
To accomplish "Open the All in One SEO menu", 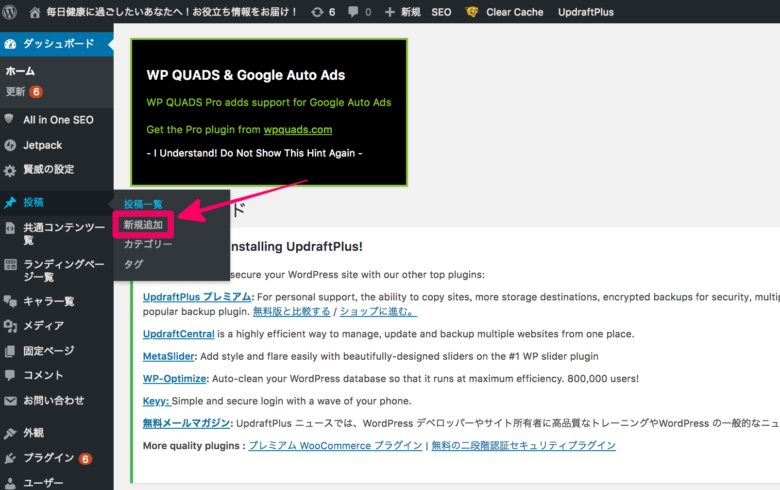I will click(57, 120).
